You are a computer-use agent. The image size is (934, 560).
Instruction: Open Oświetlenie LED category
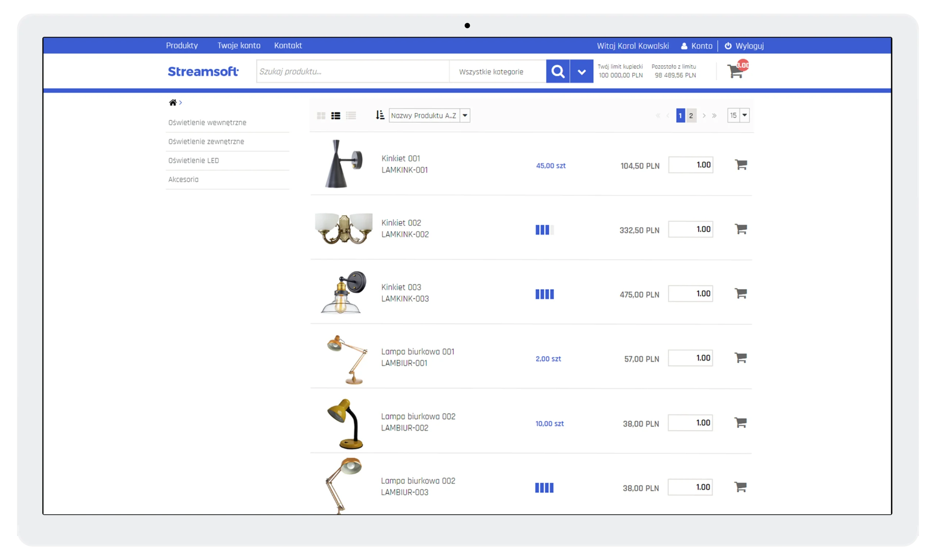point(194,161)
